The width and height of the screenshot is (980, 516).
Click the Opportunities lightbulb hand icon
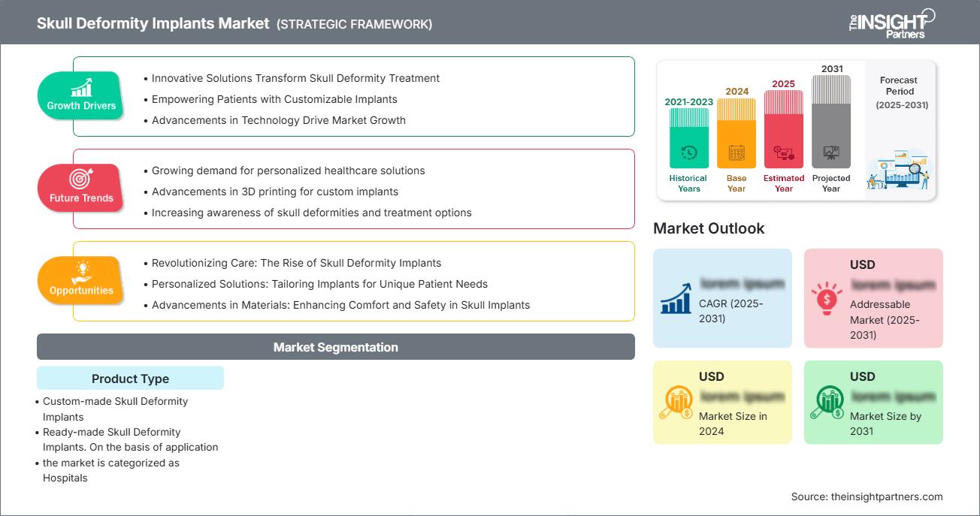tap(80, 272)
